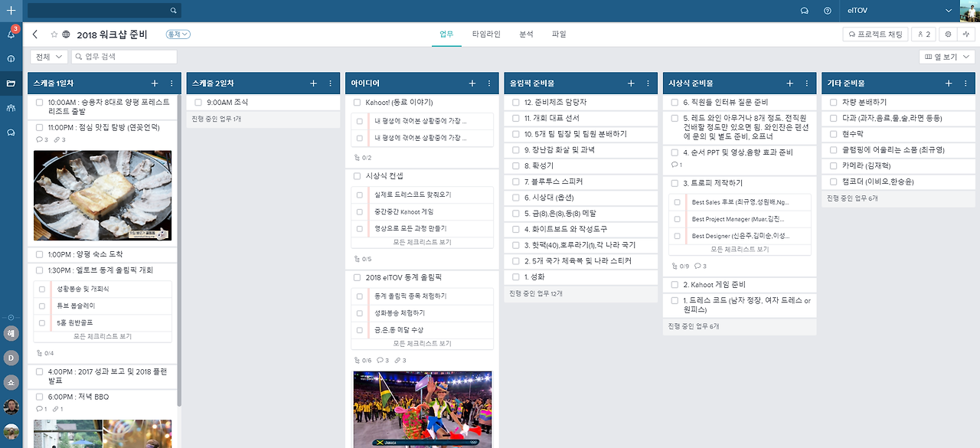Click the globe public-project icon
The image size is (980, 448).
[66, 34]
